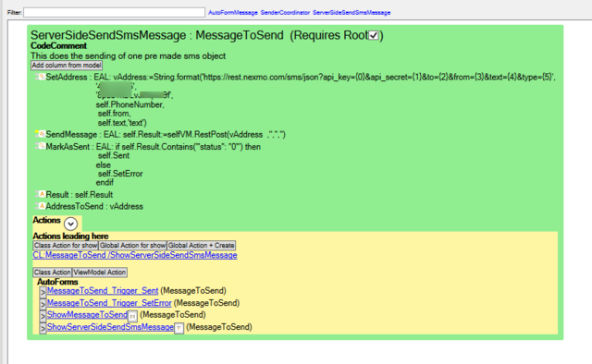Click the 'AddressToSend : vAddress' text
The width and height of the screenshot is (592, 364).
tap(94, 206)
